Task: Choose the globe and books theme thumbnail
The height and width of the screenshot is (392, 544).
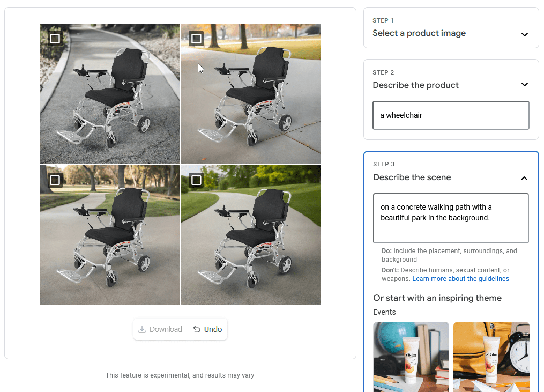Action: 411,357
